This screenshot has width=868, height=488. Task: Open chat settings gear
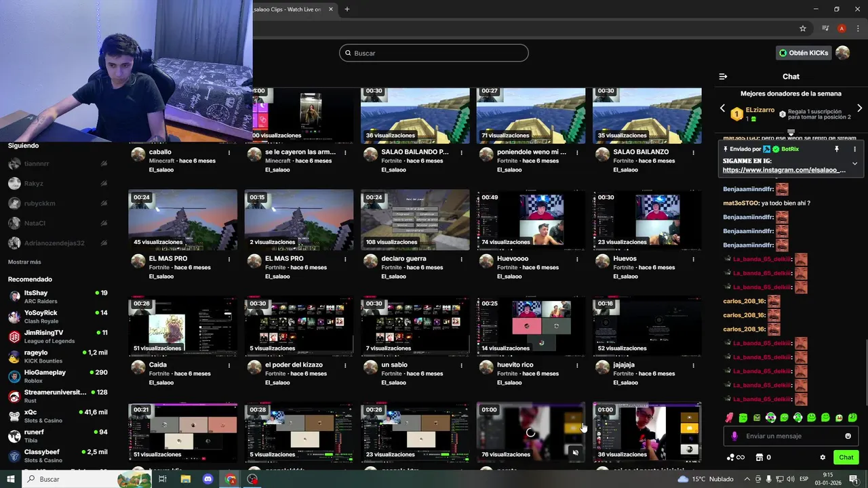[823, 457]
